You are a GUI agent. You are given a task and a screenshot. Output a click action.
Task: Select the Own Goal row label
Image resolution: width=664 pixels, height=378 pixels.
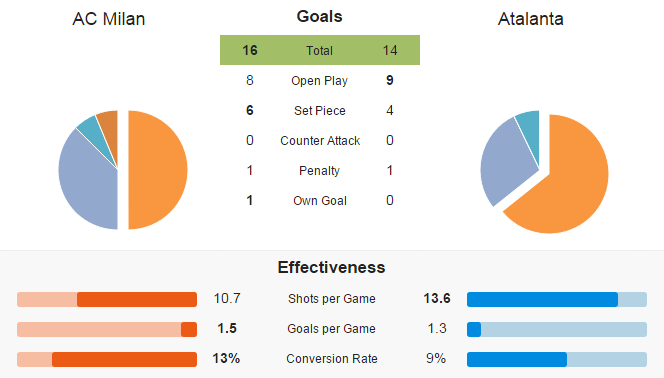click(320, 201)
